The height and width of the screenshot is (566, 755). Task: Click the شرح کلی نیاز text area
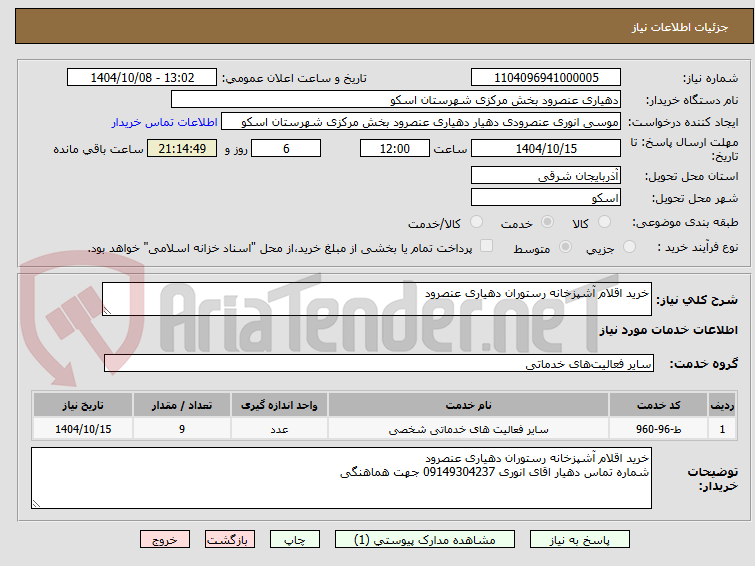377,299
